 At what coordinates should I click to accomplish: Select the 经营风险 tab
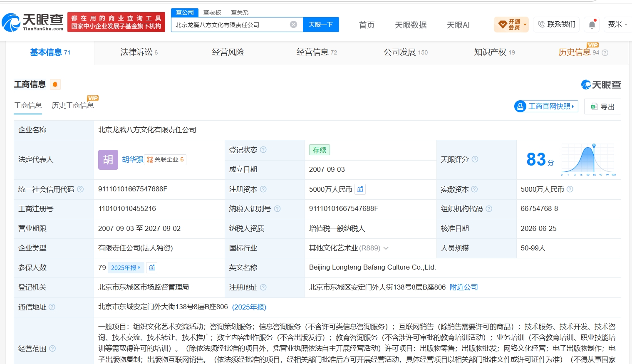[228, 52]
